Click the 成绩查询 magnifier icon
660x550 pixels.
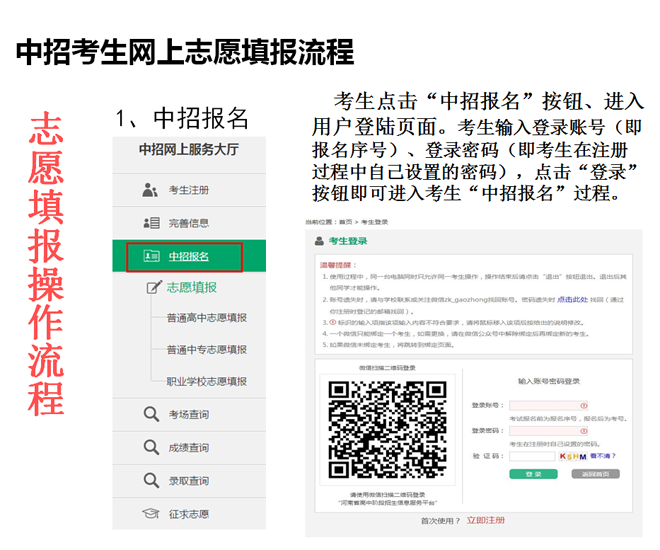click(151, 447)
